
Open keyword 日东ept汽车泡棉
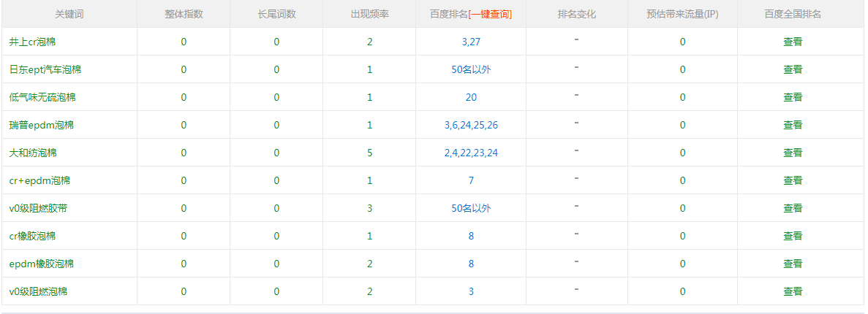(x=45, y=69)
